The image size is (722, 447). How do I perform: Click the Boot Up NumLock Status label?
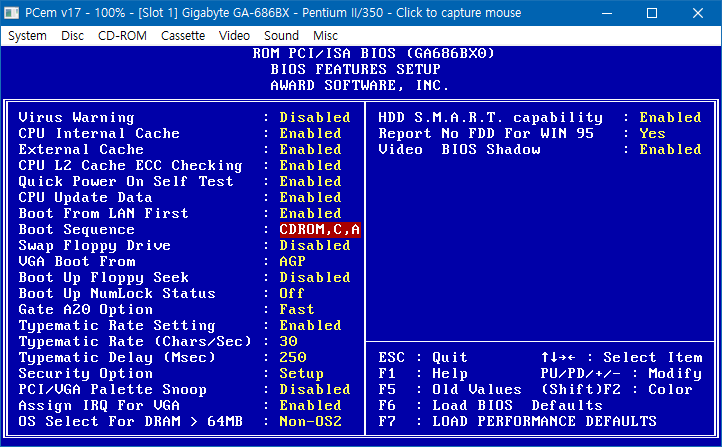point(117,293)
